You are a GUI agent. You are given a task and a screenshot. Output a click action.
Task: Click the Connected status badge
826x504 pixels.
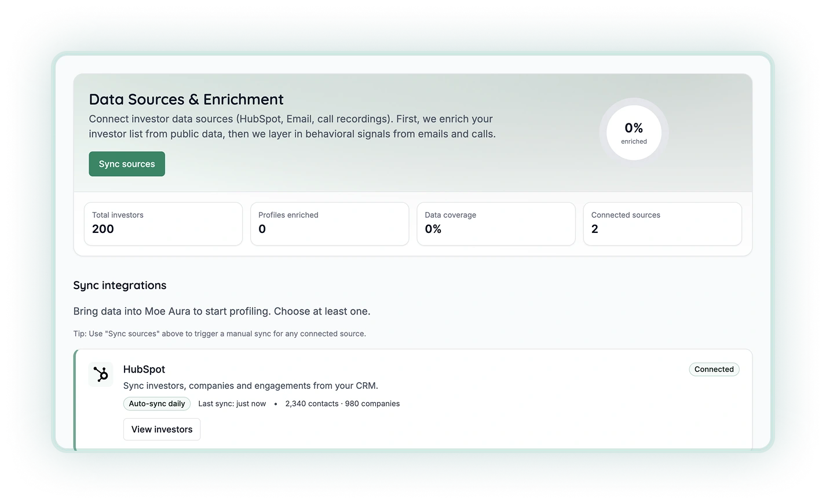pos(714,370)
